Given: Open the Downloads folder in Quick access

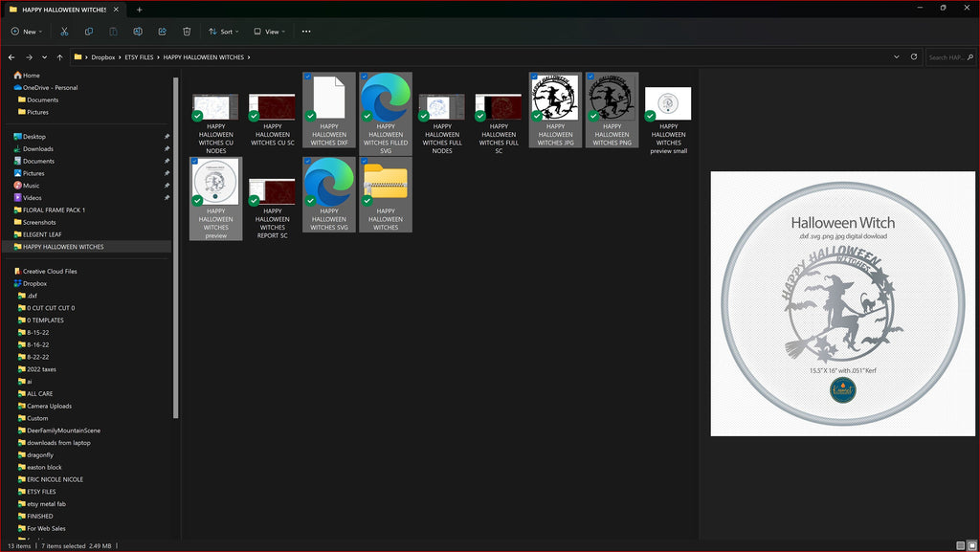Looking at the screenshot, I should (x=38, y=148).
